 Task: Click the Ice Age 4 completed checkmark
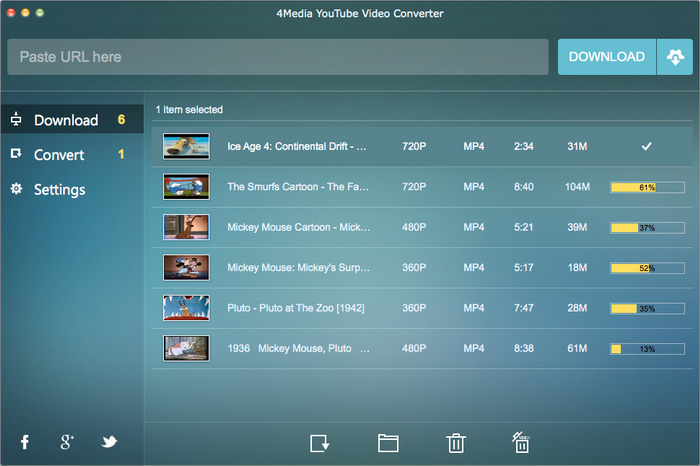point(646,147)
